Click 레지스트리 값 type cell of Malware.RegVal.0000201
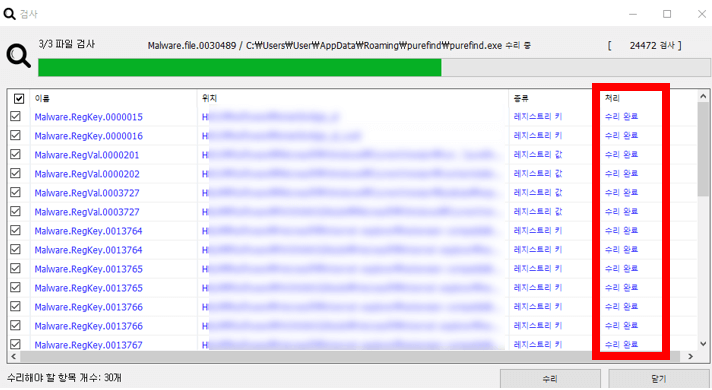This screenshot has height=390, width=712. [538, 155]
